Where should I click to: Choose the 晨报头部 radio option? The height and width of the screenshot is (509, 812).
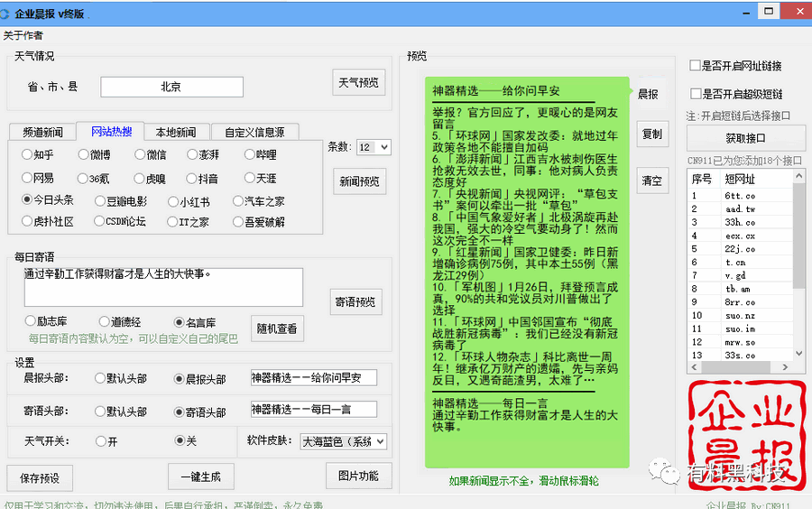(x=180, y=379)
